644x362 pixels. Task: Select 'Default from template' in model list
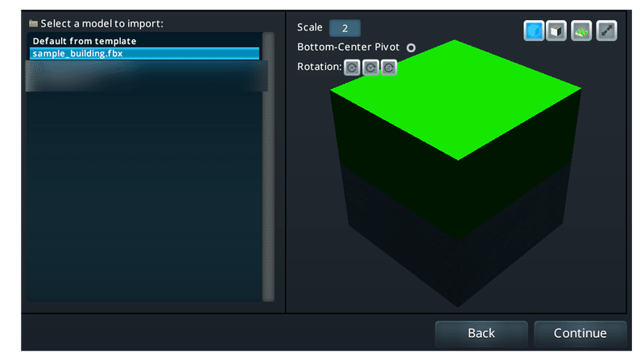coord(144,41)
